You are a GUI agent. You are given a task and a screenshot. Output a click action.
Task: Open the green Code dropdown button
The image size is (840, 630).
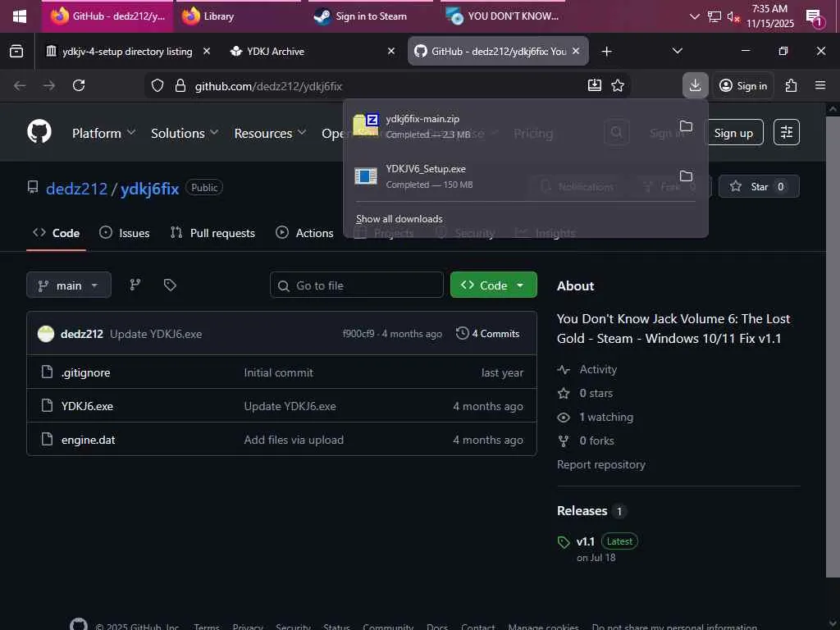pyautogui.click(x=493, y=285)
